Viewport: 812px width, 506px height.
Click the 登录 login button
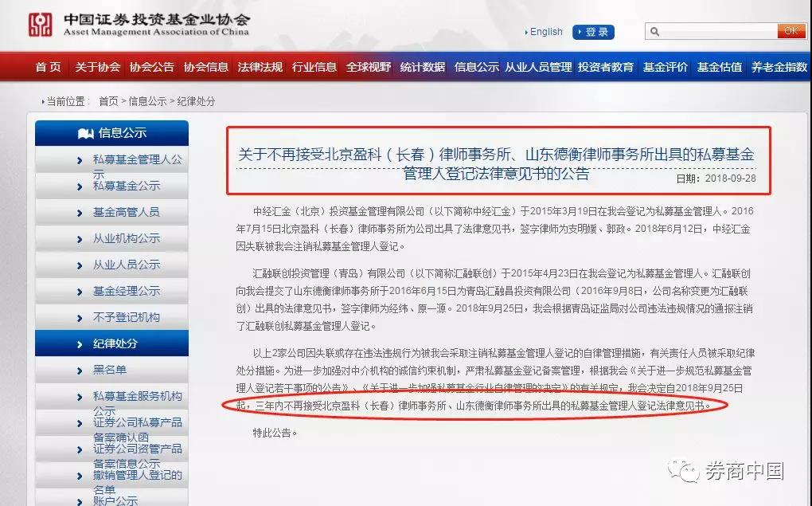click(x=593, y=32)
